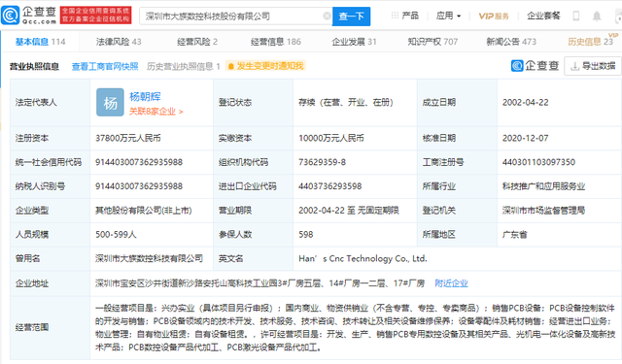Viewport: 622px width, 364px height.
Task: Open the products grid icon
Action: (x=395, y=16)
